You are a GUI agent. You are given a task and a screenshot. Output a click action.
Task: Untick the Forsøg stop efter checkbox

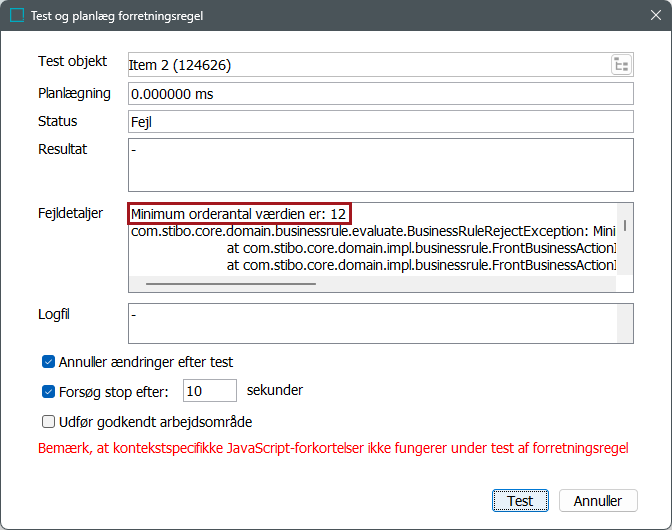tap(48, 391)
